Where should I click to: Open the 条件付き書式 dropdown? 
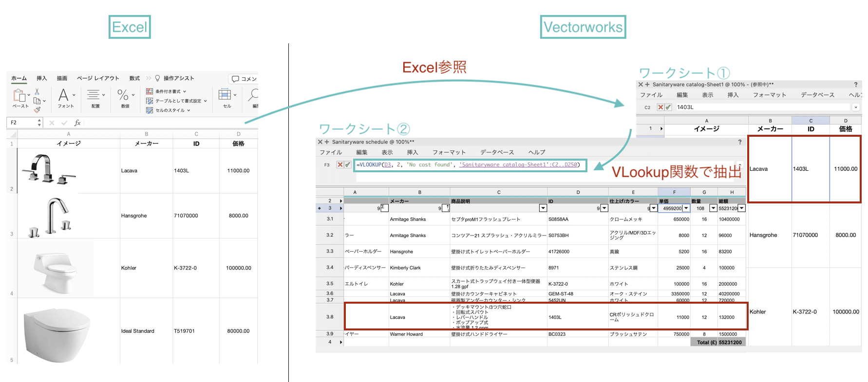pos(185,91)
